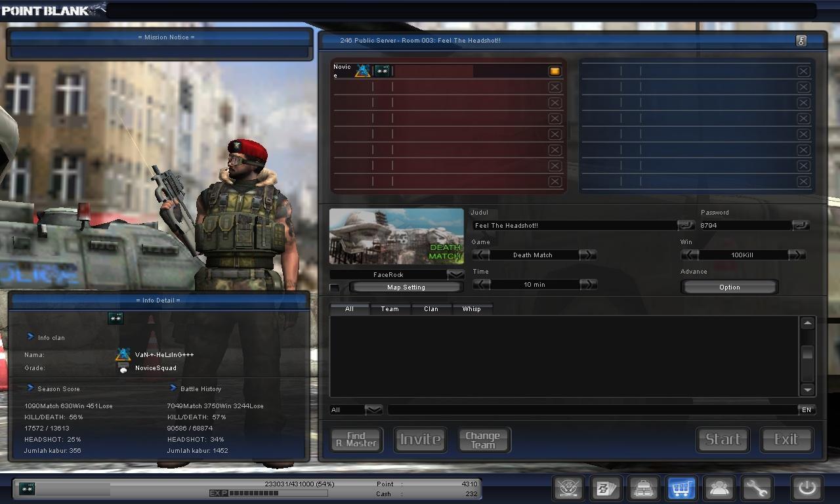The image size is (840, 504).
Task: Click the Exit room button
Action: click(786, 440)
